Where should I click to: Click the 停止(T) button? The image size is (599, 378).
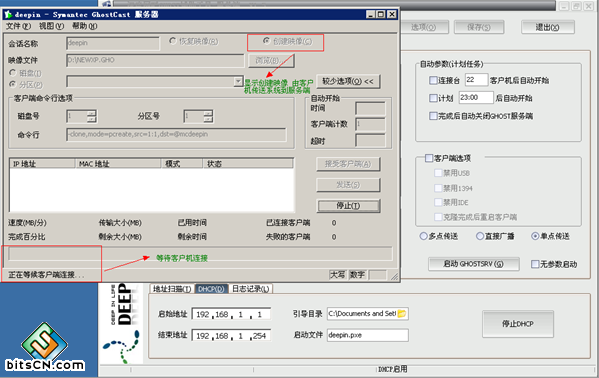[348, 206]
